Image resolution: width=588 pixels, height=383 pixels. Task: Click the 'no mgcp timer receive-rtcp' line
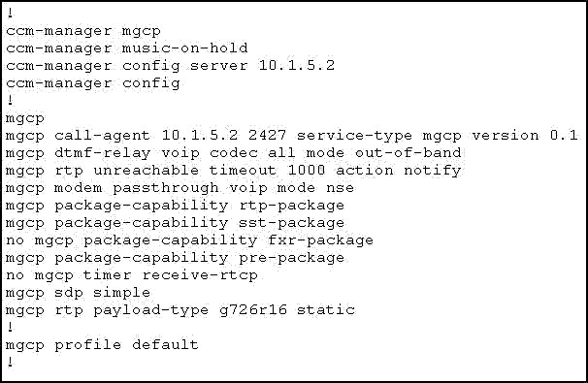pyautogui.click(x=132, y=275)
